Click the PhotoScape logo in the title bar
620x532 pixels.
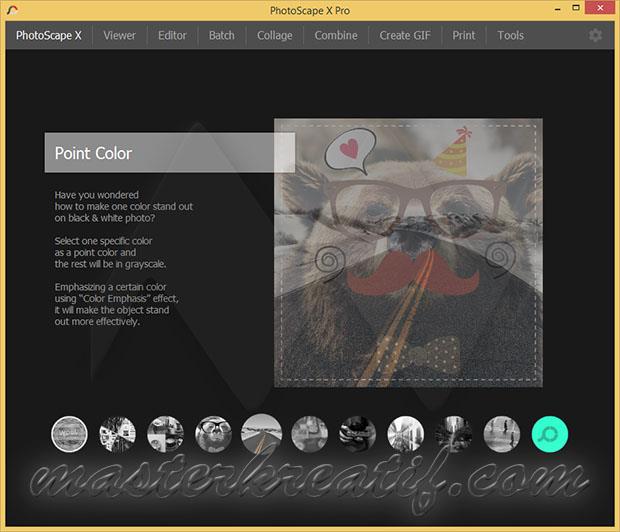coord(13,9)
